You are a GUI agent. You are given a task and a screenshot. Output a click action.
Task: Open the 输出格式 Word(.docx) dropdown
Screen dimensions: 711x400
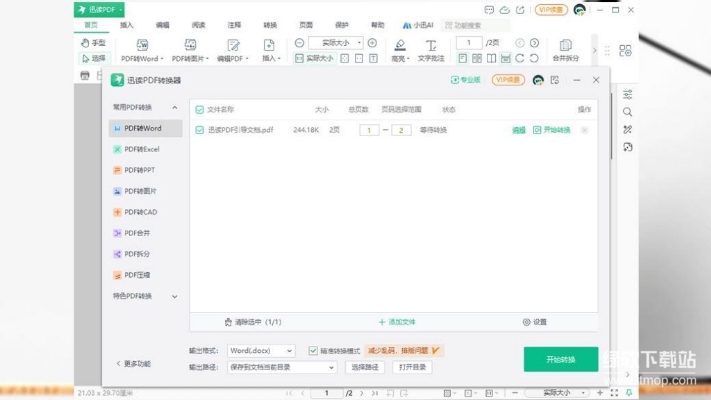(x=261, y=351)
